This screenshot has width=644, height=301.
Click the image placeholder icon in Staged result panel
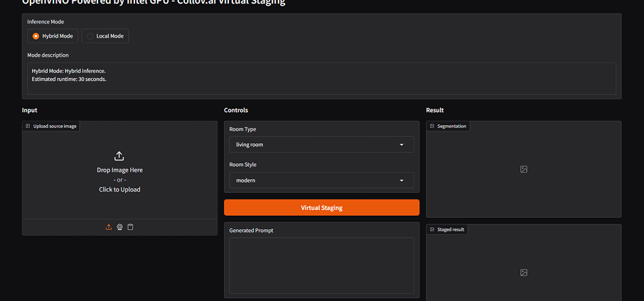(523, 273)
